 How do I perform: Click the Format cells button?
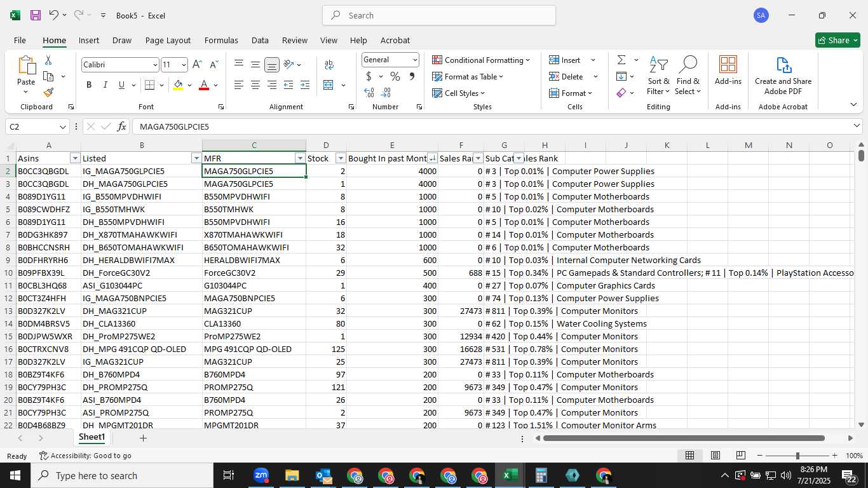click(571, 93)
